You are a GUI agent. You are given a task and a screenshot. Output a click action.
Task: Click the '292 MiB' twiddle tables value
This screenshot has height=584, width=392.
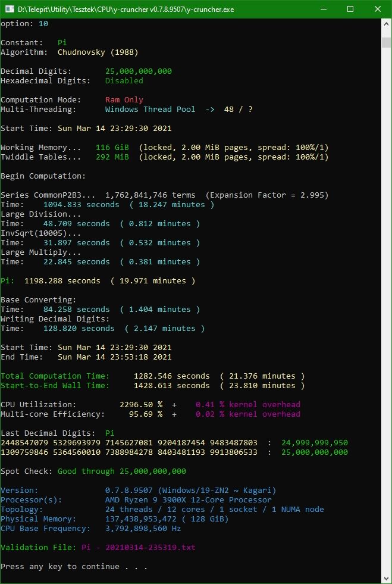[112, 157]
